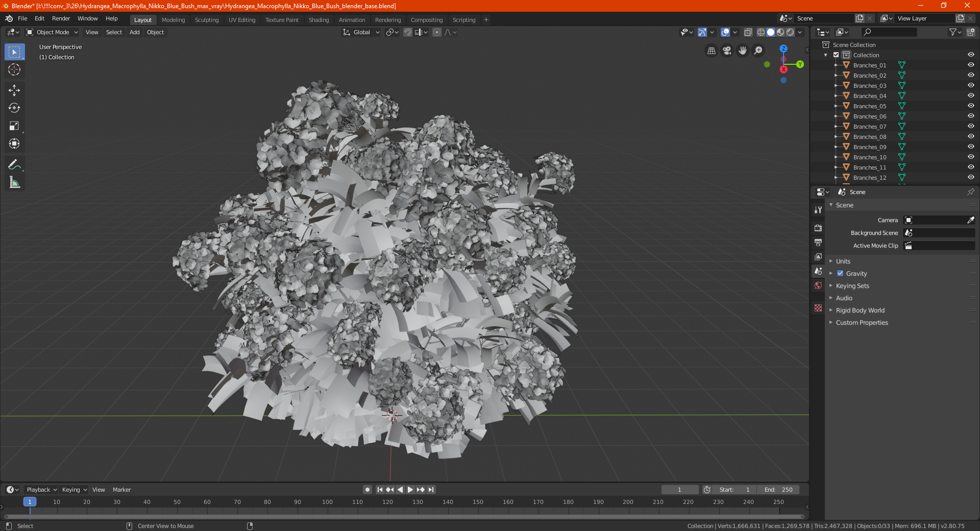
Task: Toggle viewport overlays display
Action: [x=725, y=32]
